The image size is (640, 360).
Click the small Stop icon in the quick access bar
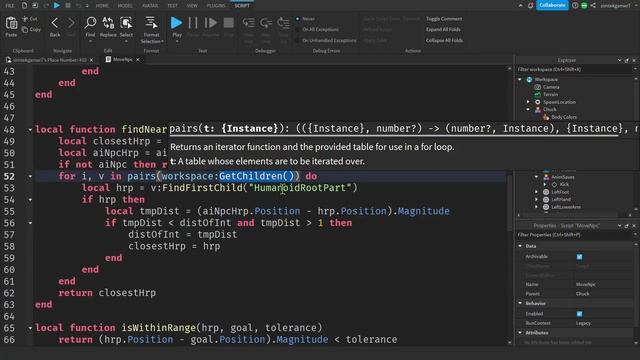click(x=68, y=5)
